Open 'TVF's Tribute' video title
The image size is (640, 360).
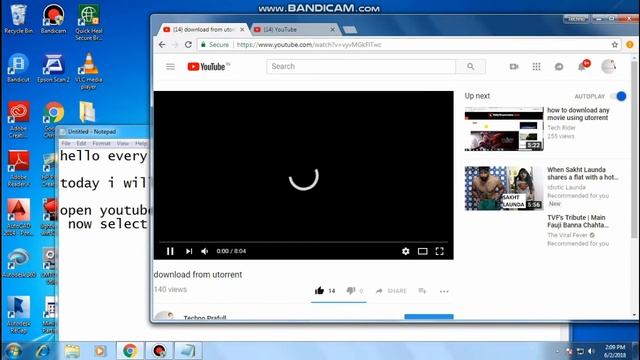coord(578,221)
